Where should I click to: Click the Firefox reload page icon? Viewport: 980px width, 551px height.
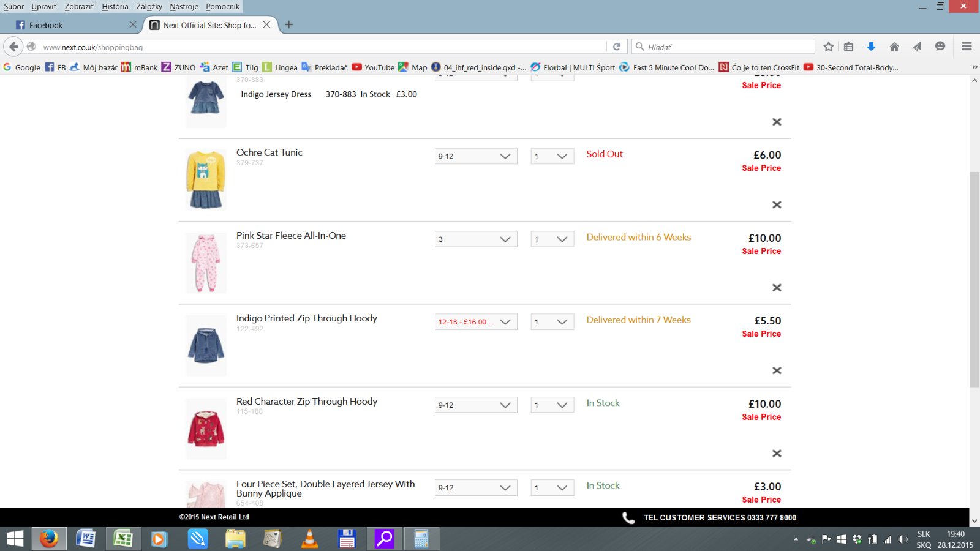tap(617, 47)
